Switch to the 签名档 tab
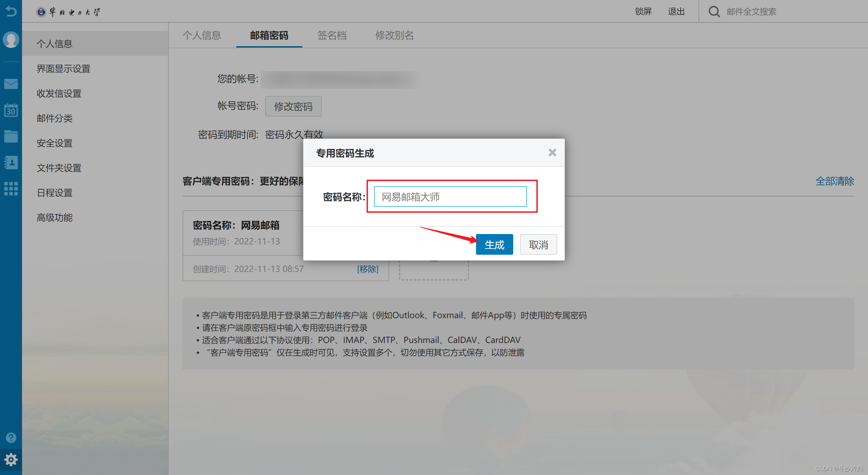 point(332,36)
